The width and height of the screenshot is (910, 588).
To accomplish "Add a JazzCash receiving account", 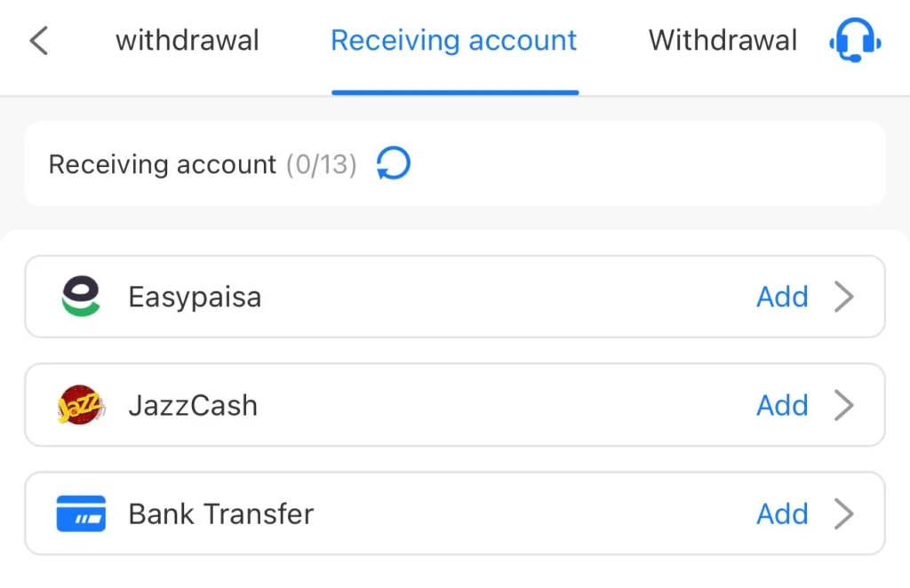I will [x=782, y=405].
